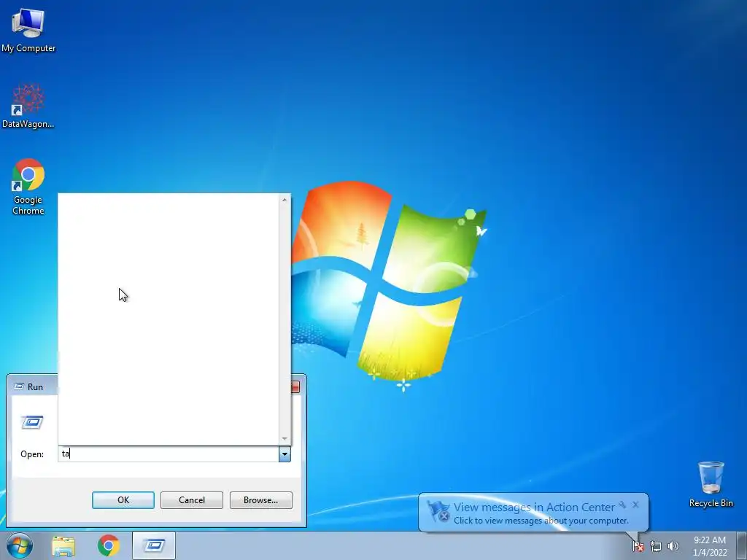Click the autocomplete list scroll-up arrow
This screenshot has width=747, height=560.
[285, 200]
